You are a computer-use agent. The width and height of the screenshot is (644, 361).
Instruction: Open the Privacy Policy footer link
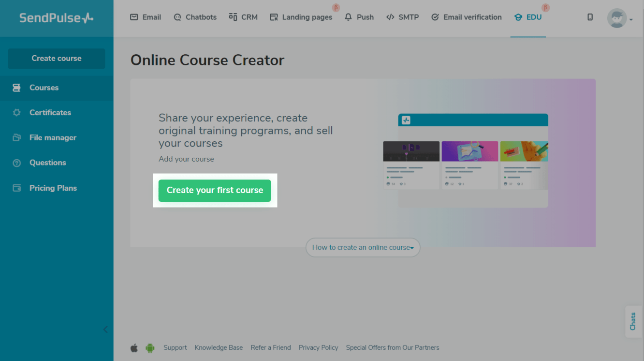318,348
